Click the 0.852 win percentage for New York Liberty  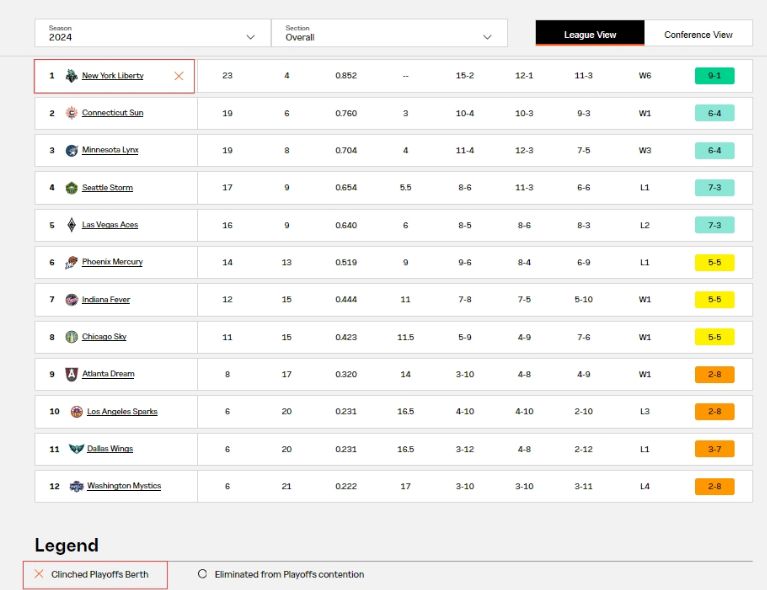(346, 76)
